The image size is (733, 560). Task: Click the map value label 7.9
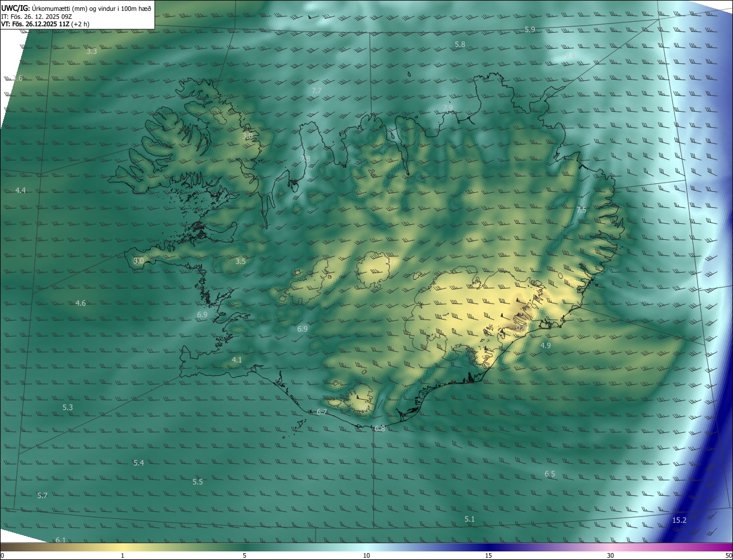point(448,108)
